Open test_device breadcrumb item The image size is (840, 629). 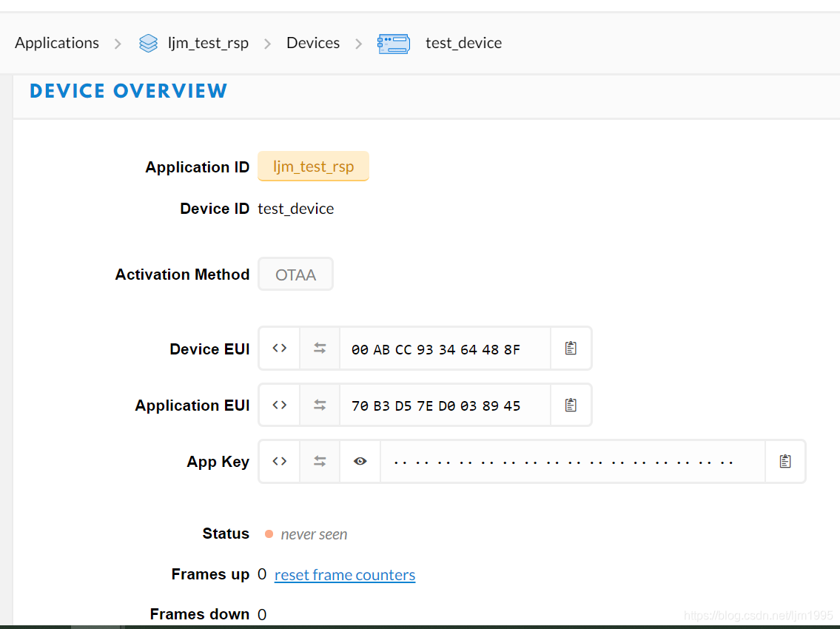tap(464, 43)
